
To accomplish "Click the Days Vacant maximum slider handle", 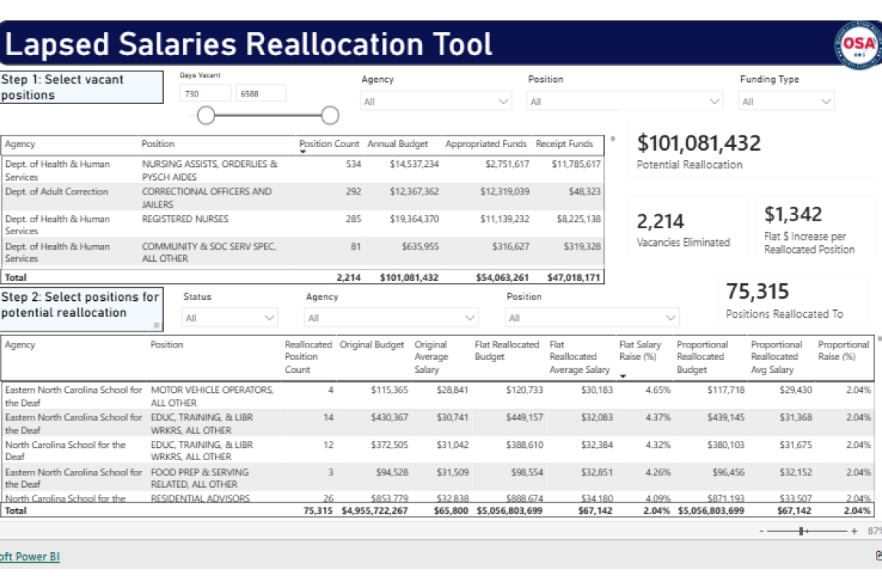I will (x=330, y=116).
